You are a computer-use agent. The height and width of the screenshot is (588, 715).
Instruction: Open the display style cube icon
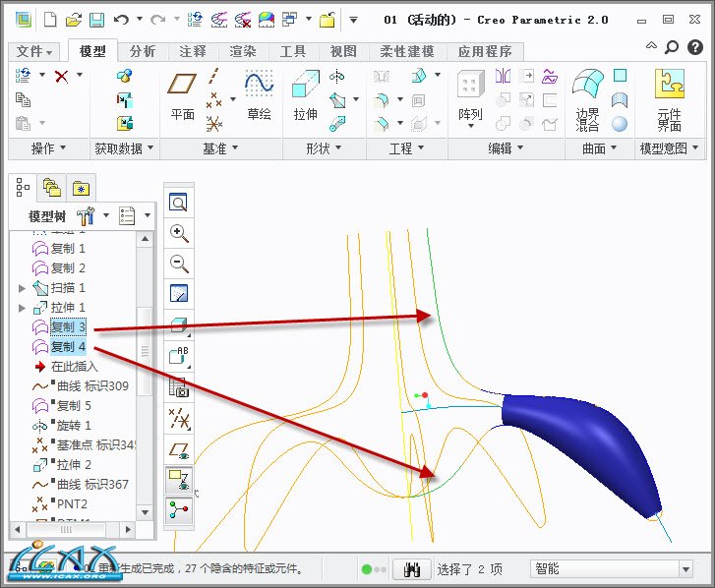coord(179,324)
